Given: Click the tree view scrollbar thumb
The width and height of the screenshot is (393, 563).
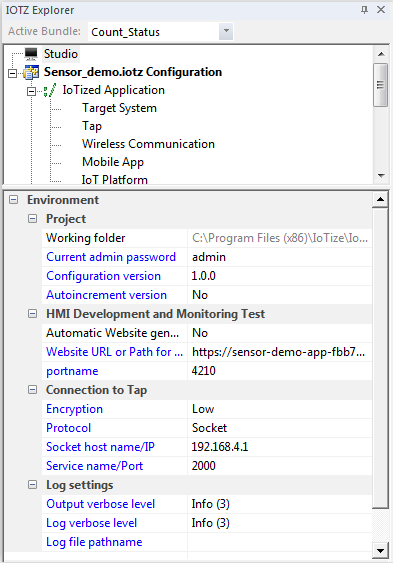Looking at the screenshot, I should point(380,85).
